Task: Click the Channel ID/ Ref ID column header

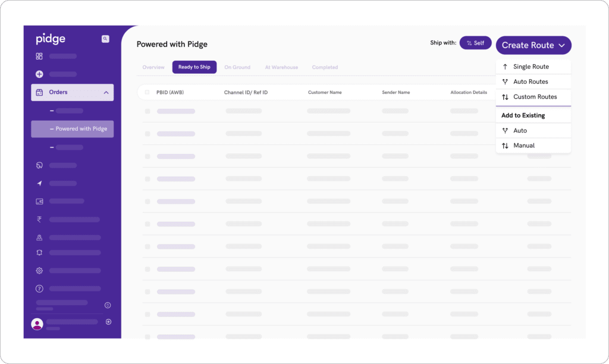Action: (246, 92)
